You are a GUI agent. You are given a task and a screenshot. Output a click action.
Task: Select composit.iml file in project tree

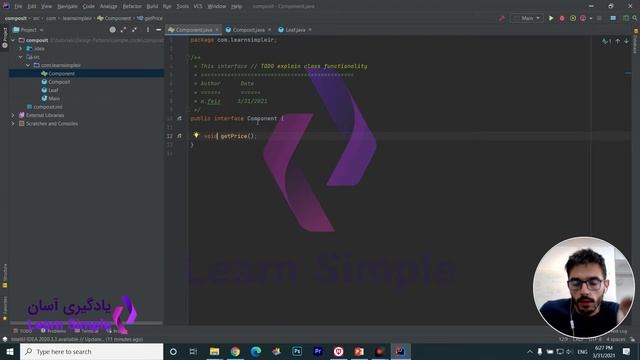[x=48, y=107]
